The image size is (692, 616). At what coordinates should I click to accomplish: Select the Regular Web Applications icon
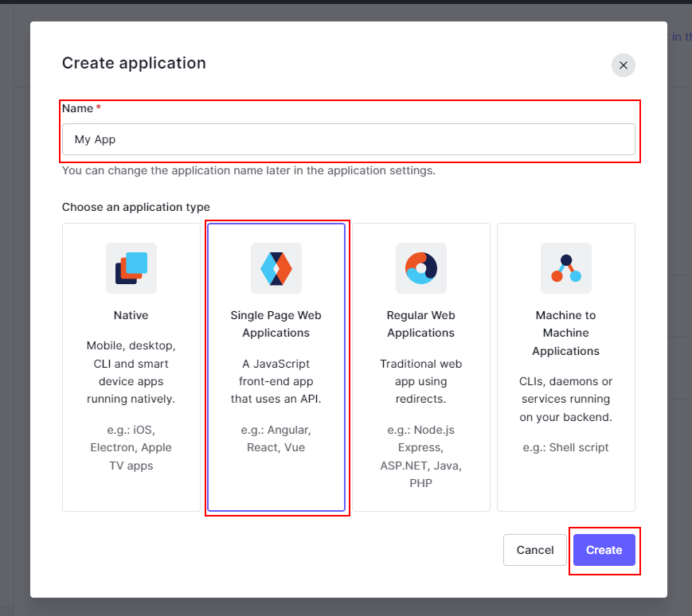tap(421, 268)
